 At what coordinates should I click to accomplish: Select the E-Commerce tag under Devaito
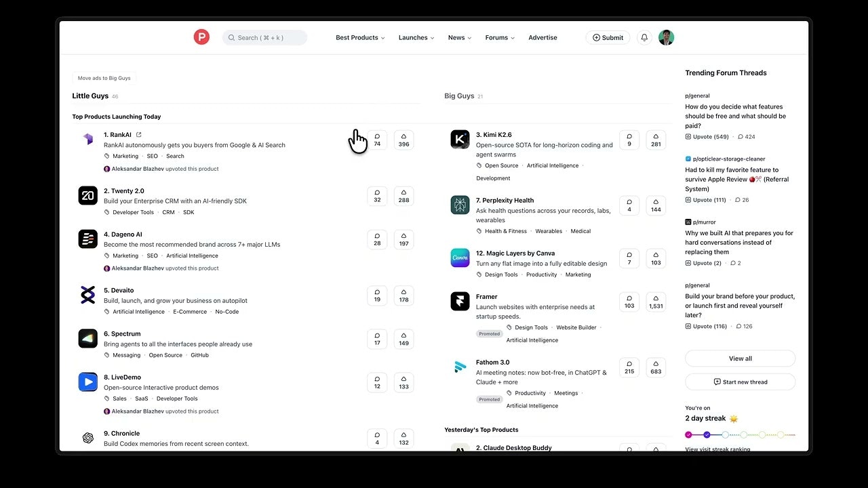pos(190,312)
